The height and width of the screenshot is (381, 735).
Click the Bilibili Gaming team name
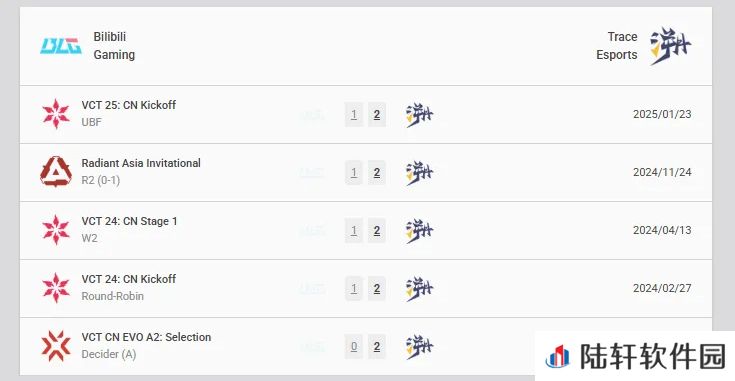click(x=114, y=45)
